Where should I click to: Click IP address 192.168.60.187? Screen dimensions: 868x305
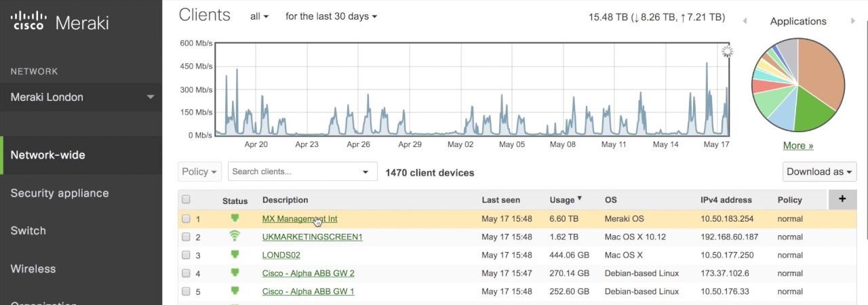[730, 237]
